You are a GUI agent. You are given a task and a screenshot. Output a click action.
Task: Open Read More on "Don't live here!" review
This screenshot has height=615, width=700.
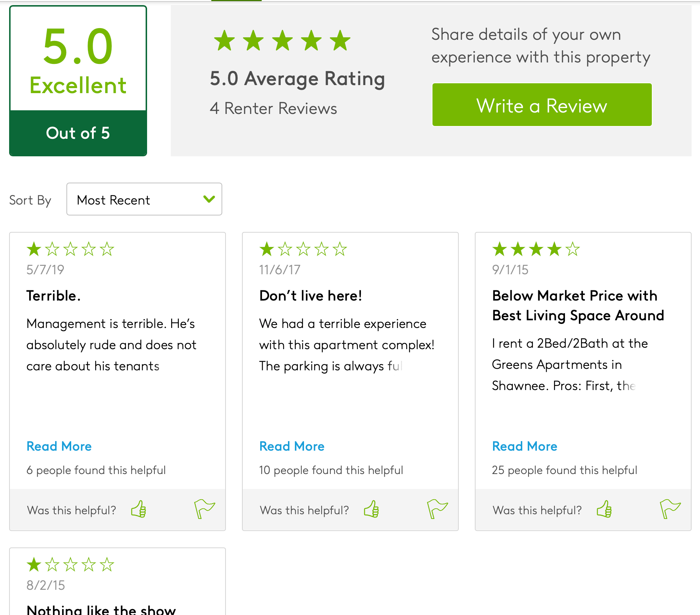[291, 446]
